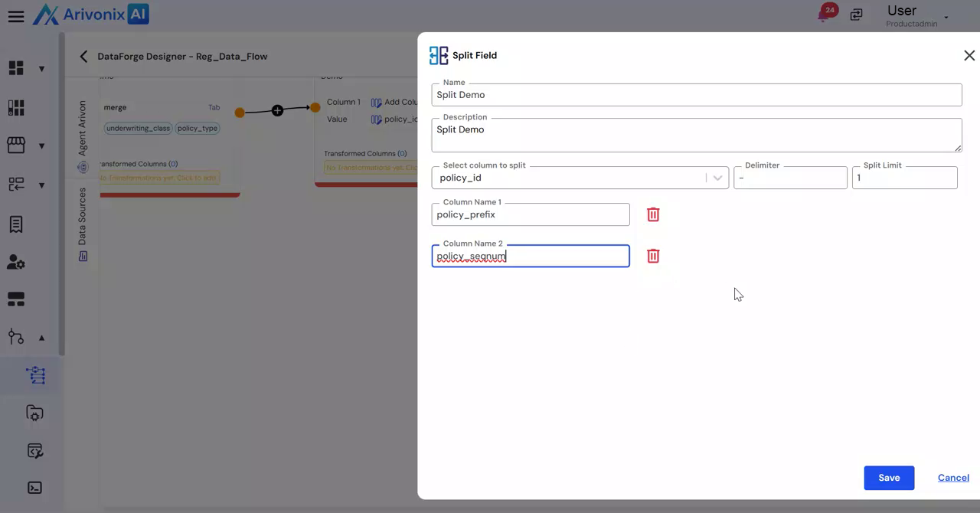Click the switch arrows icon in header
This screenshot has width=980, height=513.
coord(856,15)
